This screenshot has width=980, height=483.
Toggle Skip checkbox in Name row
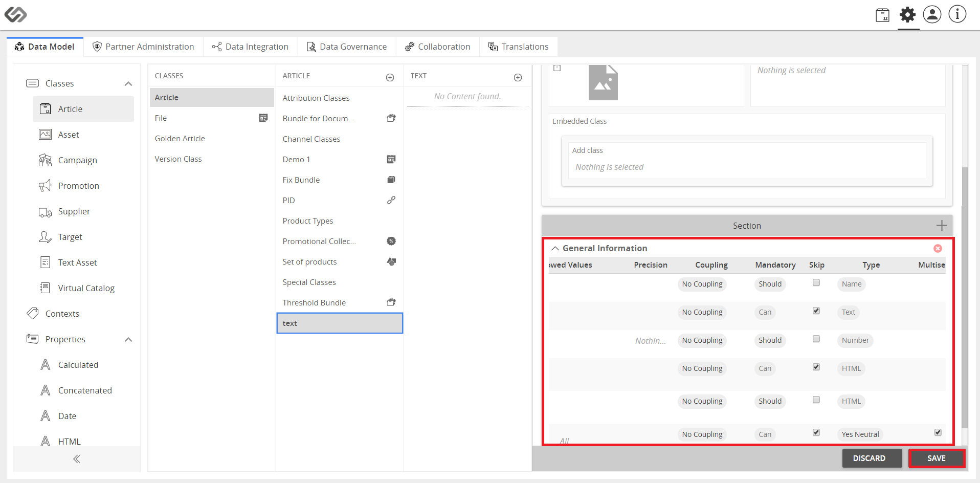click(x=816, y=282)
